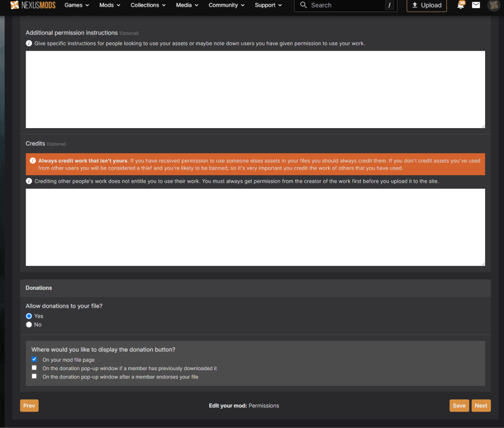Click the Credits (Optional) heading
This screenshot has width=504, height=428.
(46, 144)
